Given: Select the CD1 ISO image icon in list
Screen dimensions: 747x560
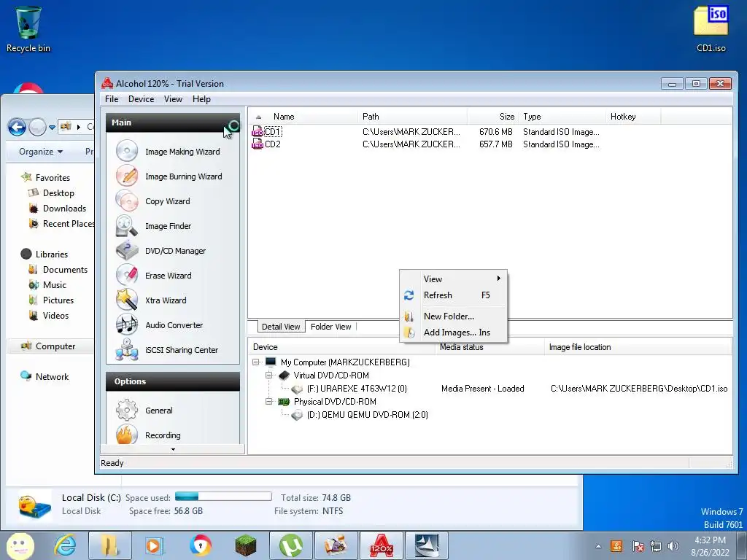Looking at the screenshot, I should 258,131.
